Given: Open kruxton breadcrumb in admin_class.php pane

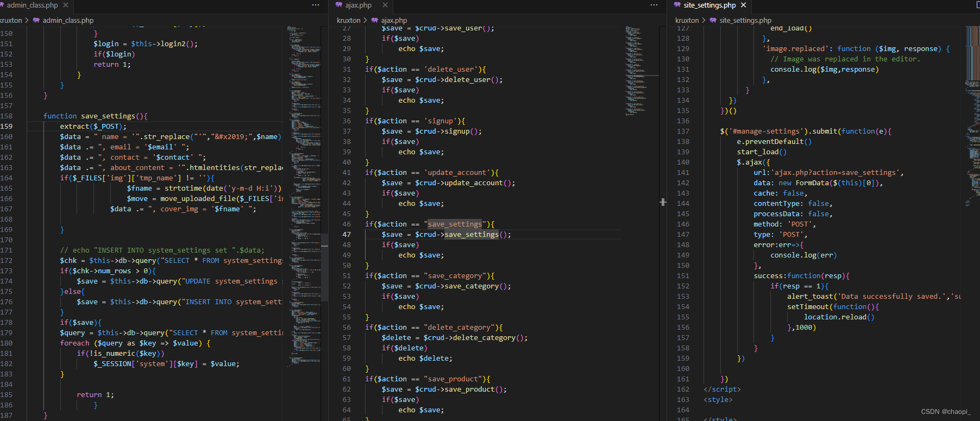Looking at the screenshot, I should (11, 21).
